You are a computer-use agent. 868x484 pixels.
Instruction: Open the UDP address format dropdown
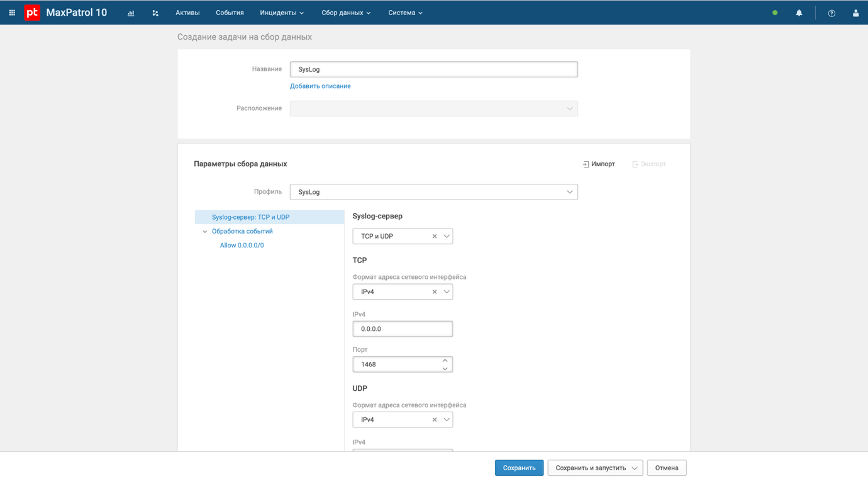447,420
